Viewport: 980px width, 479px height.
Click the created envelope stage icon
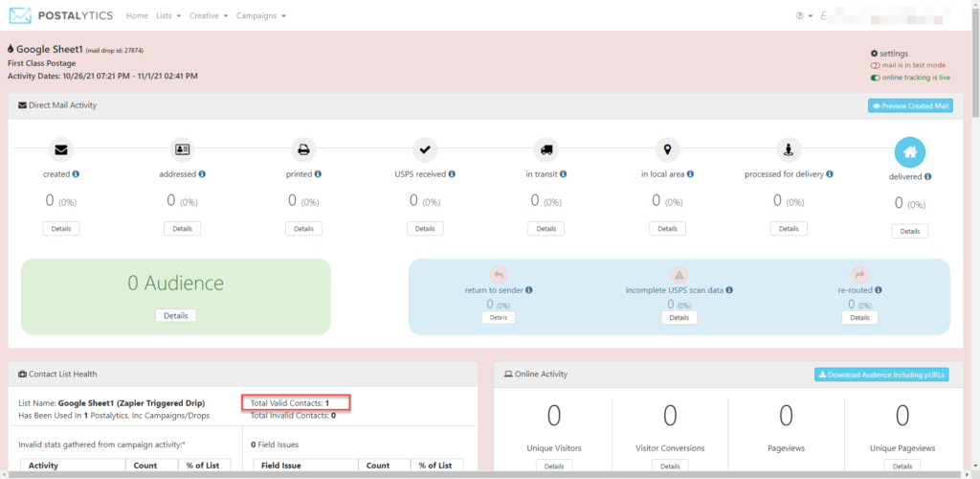(61, 150)
